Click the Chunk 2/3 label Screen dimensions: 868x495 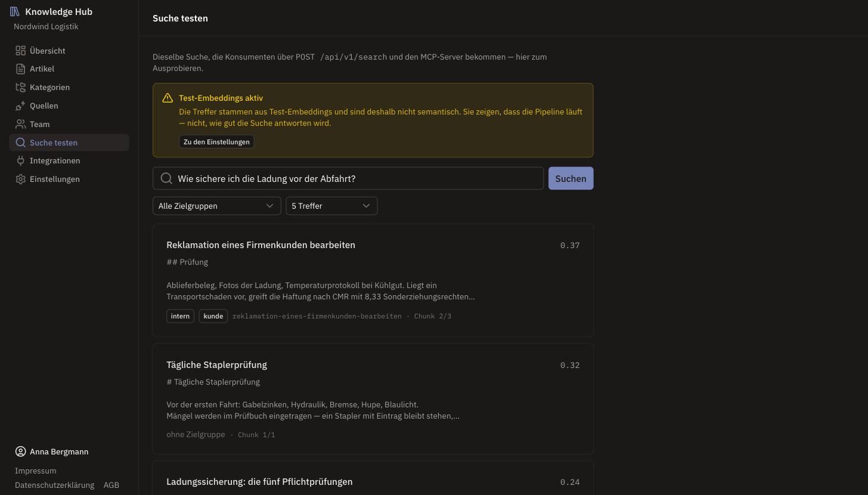(432, 316)
